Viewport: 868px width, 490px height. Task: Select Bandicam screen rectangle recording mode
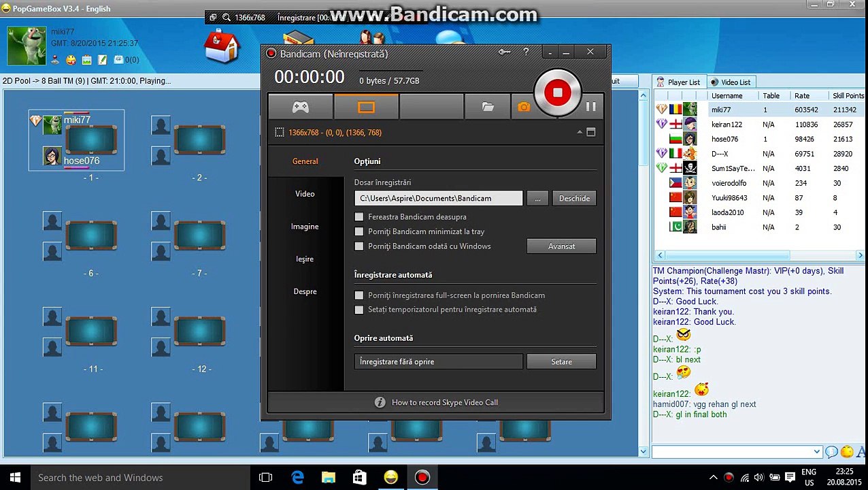366,107
